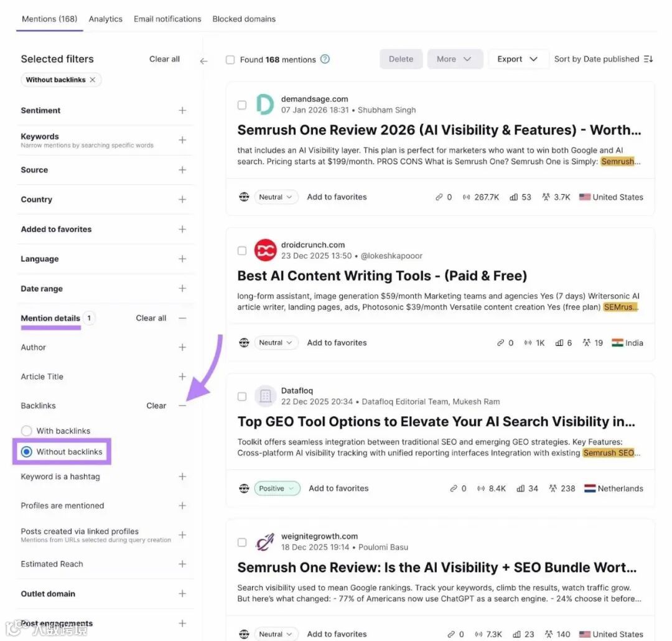Open the Export dropdown
Image resolution: width=672 pixels, height=641 pixels.
(x=518, y=59)
